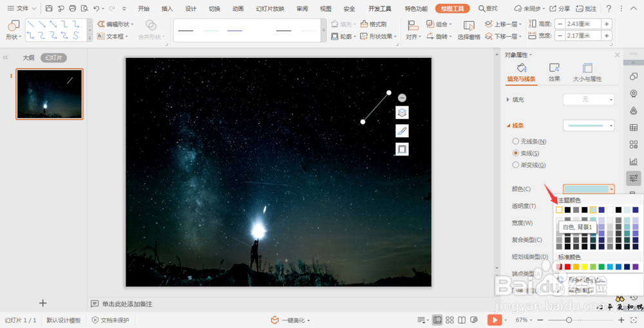This screenshot has width=644, height=328.
Task: Click the 格式刷 (Format Painter)
Action: coord(373,24)
